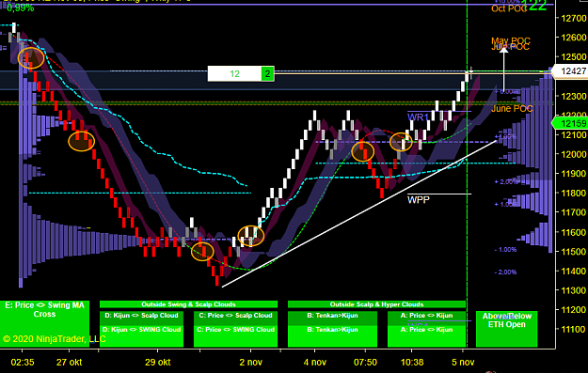
Task: Click the 'Outside Swing & Scalp Clouds' header bar
Action: point(188,304)
